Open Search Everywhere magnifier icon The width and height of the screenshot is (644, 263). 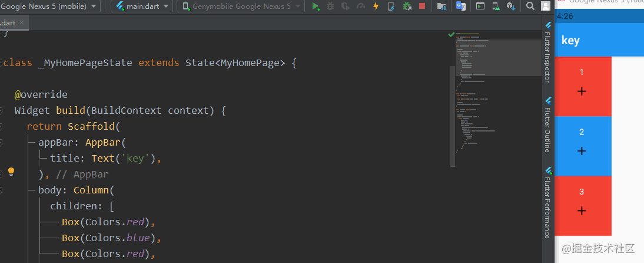pyautogui.click(x=530, y=6)
